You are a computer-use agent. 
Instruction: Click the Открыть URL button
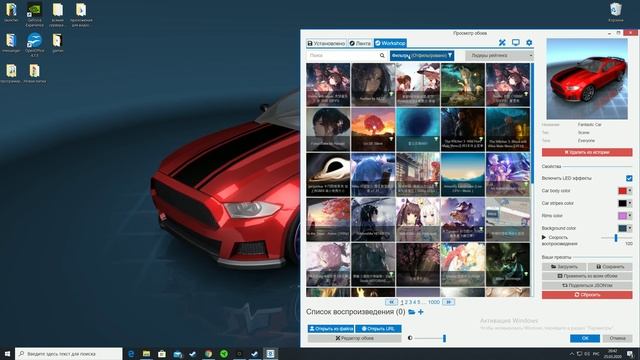pos(378,329)
